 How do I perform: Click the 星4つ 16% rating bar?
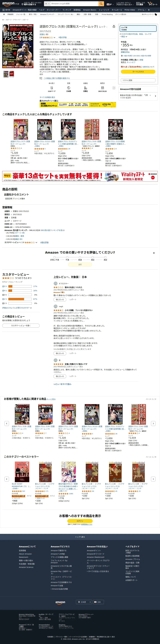click(20, 291)
